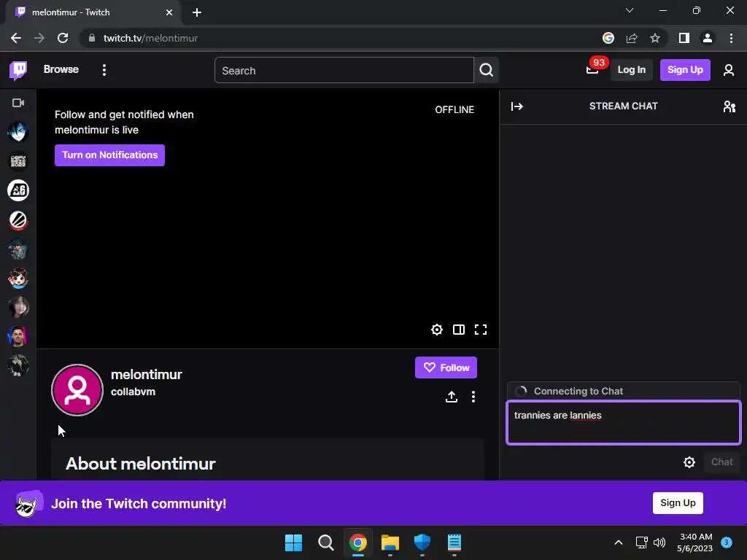Screen dimensions: 747x560
Task: Show hidden system tray icons
Action: [x=618, y=542]
